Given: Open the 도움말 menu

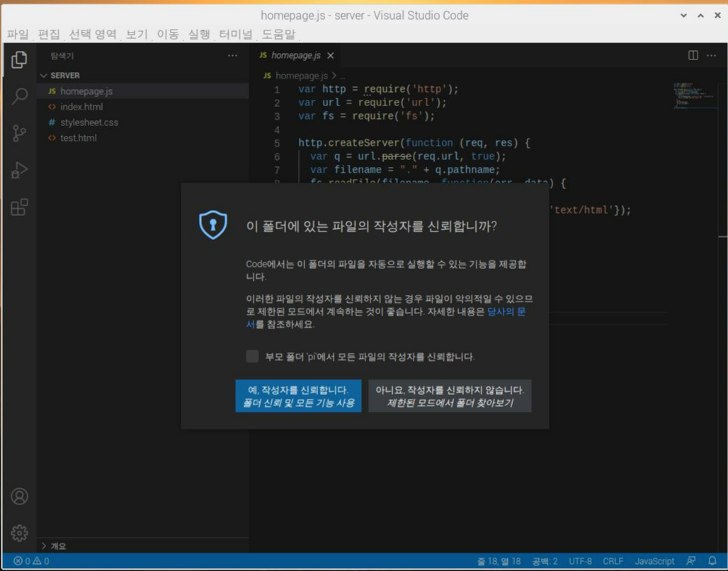Looking at the screenshot, I should [278, 34].
